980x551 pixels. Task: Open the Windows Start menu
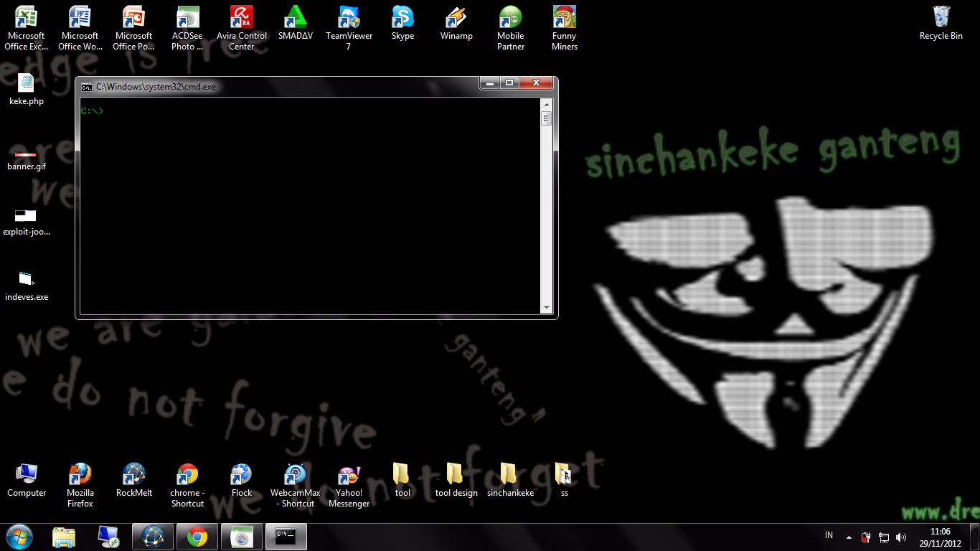pyautogui.click(x=19, y=537)
